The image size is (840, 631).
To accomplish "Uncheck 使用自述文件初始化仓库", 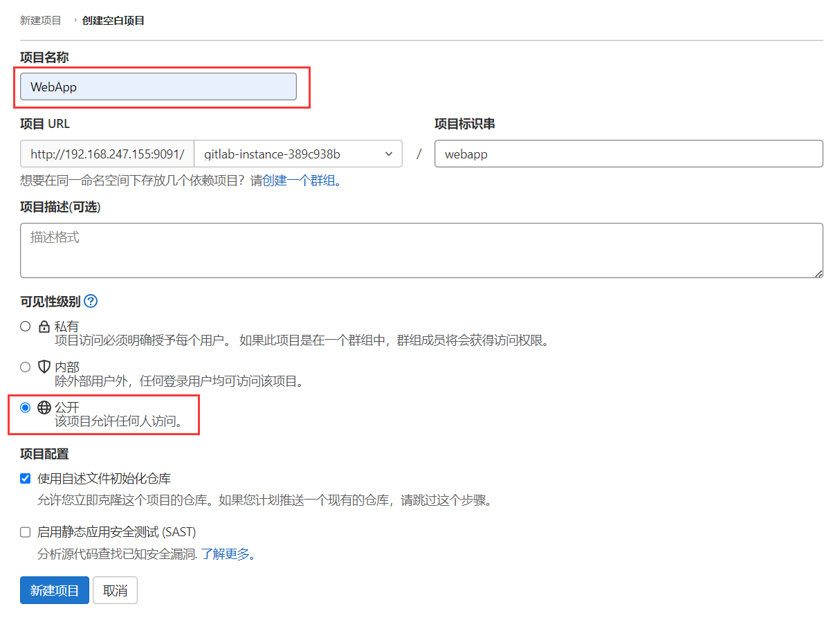I will tap(25, 478).
